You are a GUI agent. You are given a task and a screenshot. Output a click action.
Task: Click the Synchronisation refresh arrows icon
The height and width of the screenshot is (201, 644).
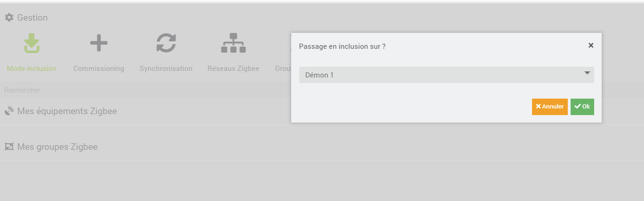pos(166,43)
